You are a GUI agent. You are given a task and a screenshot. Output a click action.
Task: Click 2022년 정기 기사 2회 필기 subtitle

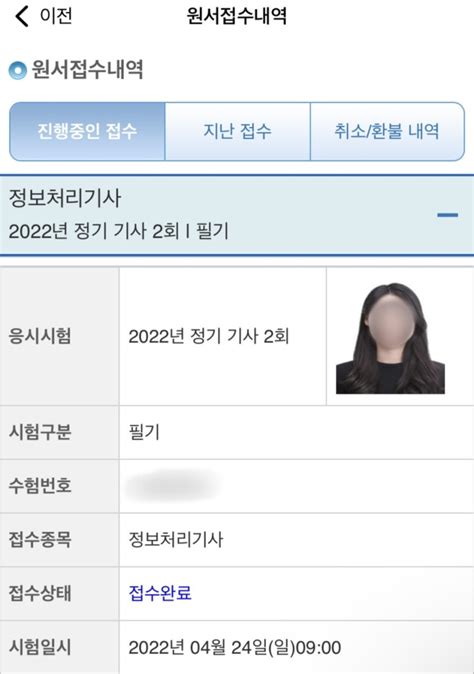tap(119, 231)
